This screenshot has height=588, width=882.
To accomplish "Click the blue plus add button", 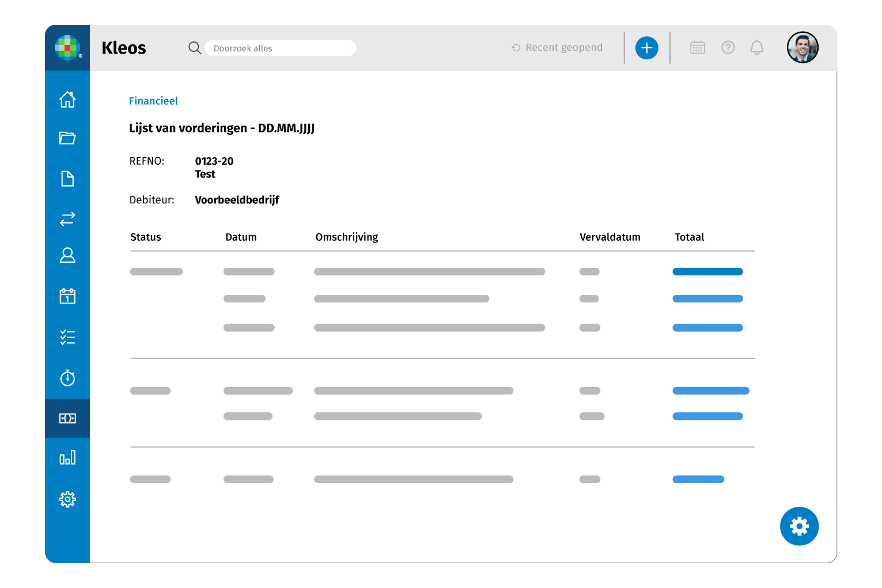I will (646, 48).
